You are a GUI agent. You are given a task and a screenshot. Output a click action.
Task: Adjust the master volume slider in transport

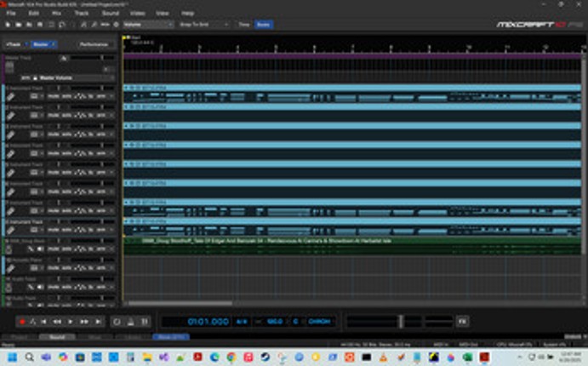pos(399,322)
